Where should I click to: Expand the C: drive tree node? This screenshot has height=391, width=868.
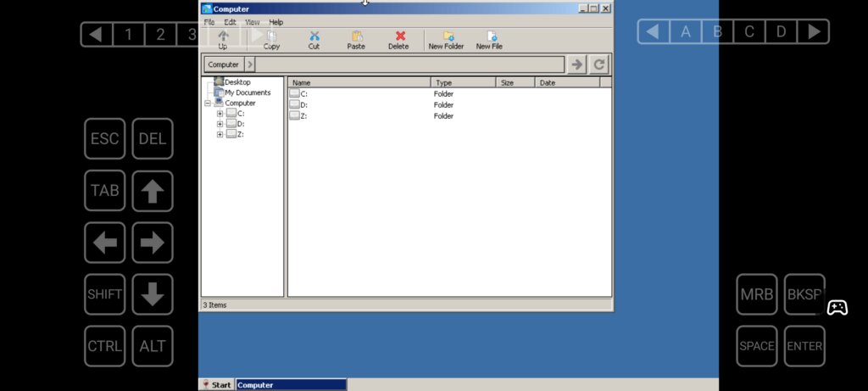tap(220, 114)
